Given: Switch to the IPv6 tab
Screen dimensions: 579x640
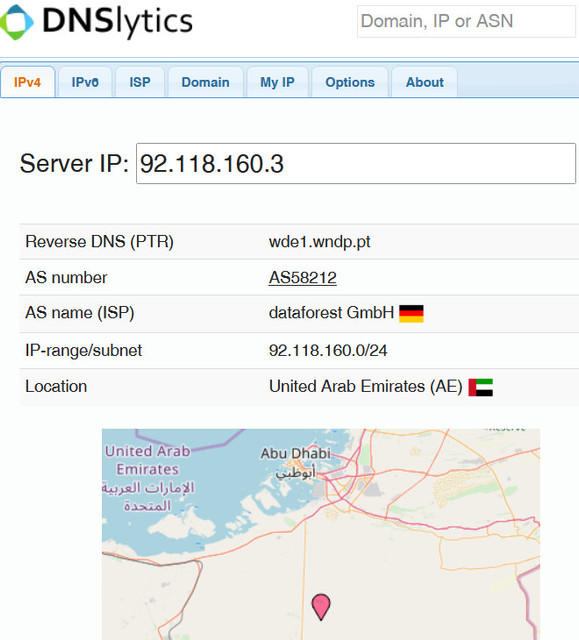Looking at the screenshot, I should click(x=85, y=82).
